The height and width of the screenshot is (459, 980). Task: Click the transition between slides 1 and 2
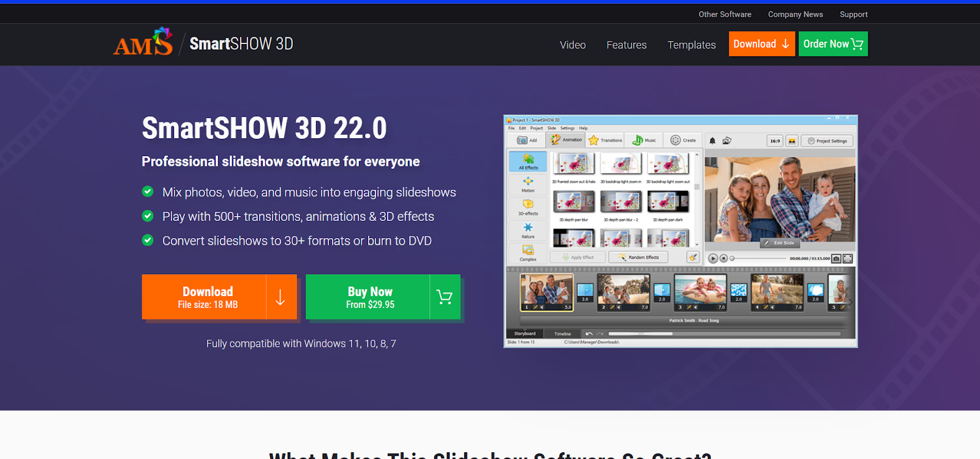(586, 291)
